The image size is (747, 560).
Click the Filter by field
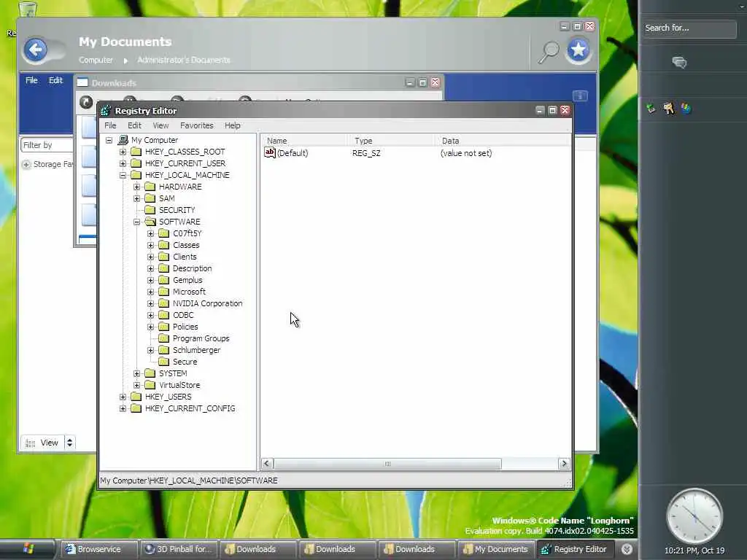point(47,145)
